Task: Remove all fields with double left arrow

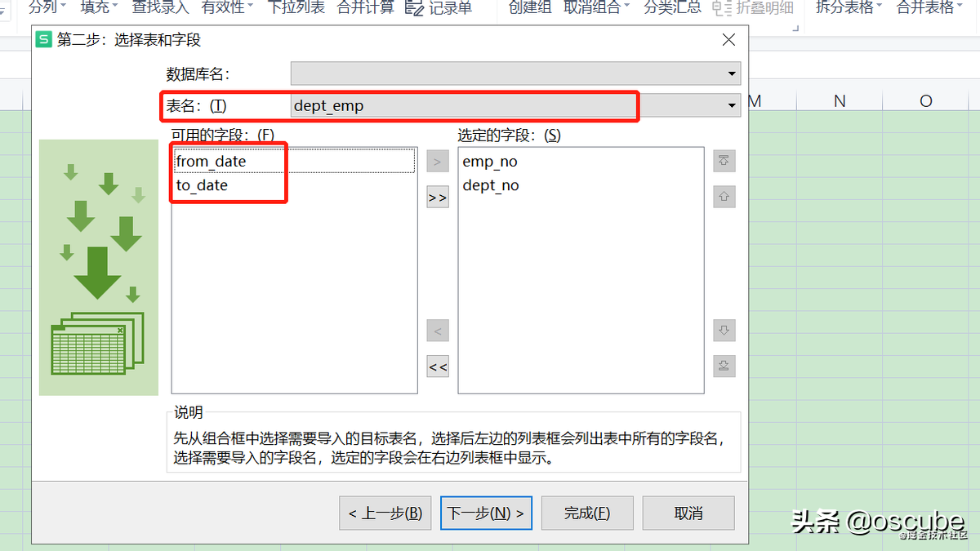Action: (x=438, y=367)
